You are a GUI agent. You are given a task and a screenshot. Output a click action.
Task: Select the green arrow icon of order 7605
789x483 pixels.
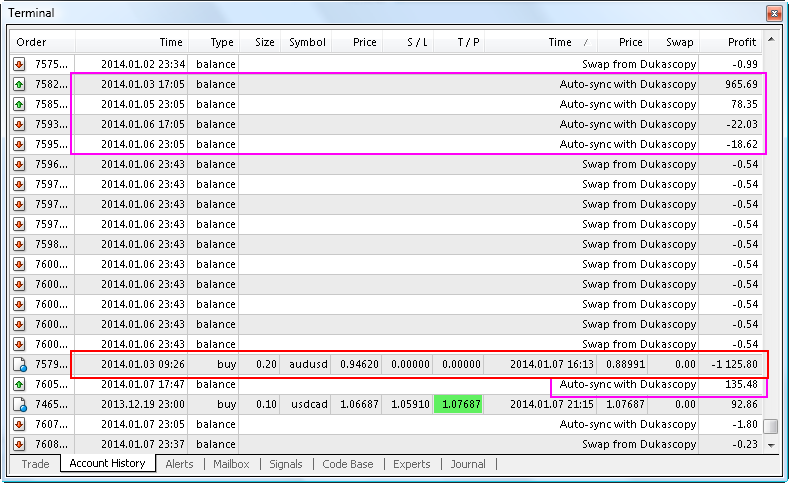pos(19,384)
